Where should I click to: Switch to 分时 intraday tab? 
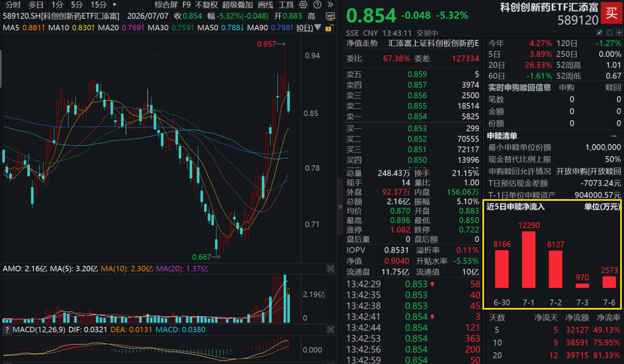coord(13,5)
